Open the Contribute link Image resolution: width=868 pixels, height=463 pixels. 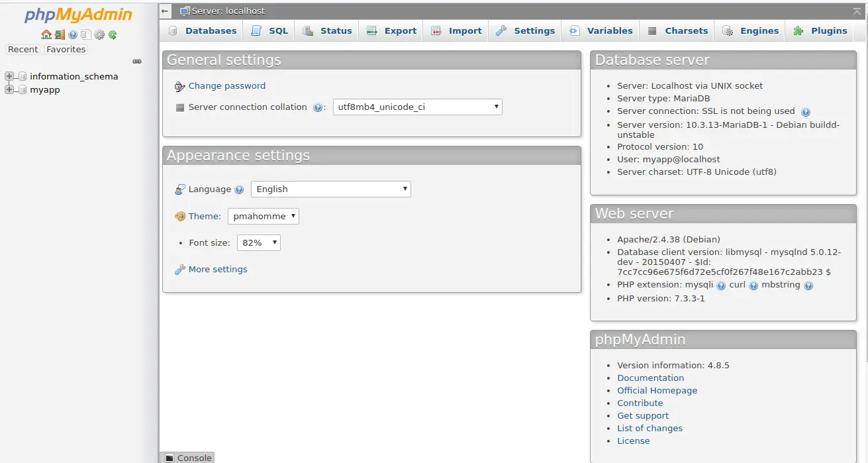pos(640,403)
